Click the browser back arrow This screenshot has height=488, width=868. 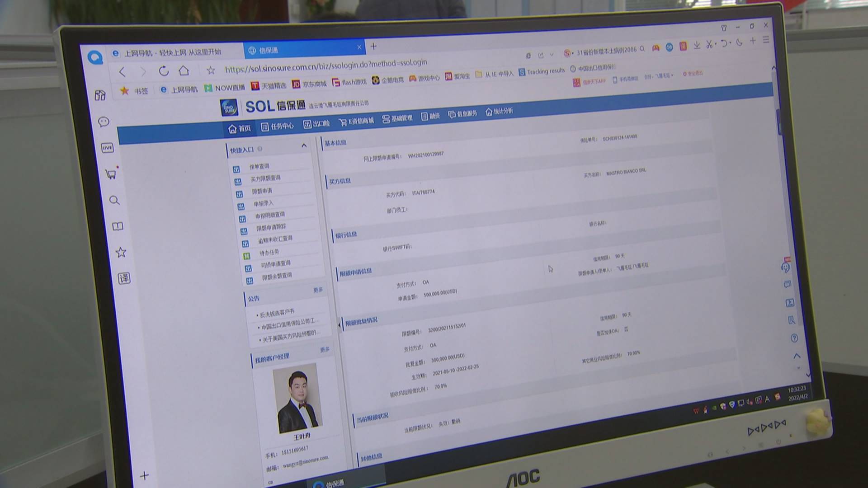click(122, 71)
